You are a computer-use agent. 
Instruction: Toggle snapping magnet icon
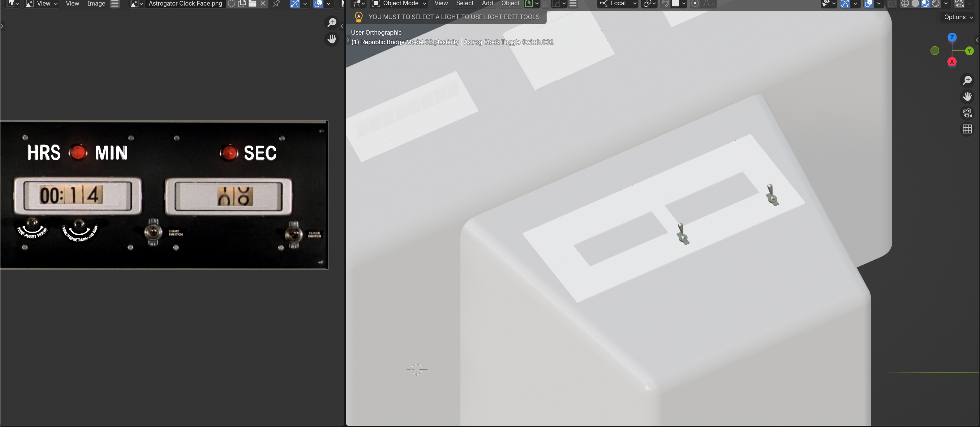coord(665,3)
